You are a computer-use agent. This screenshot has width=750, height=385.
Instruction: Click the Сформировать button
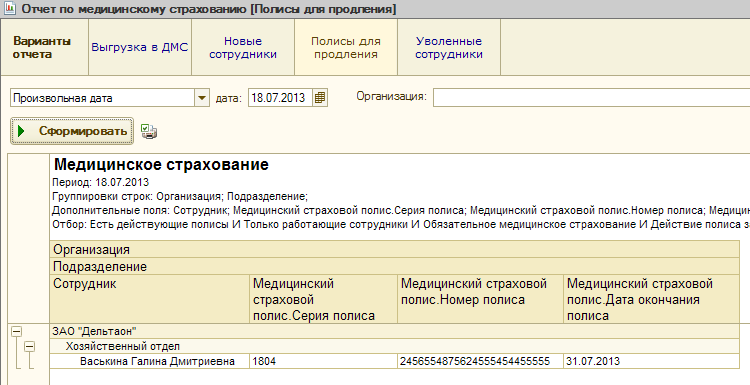coord(72,131)
